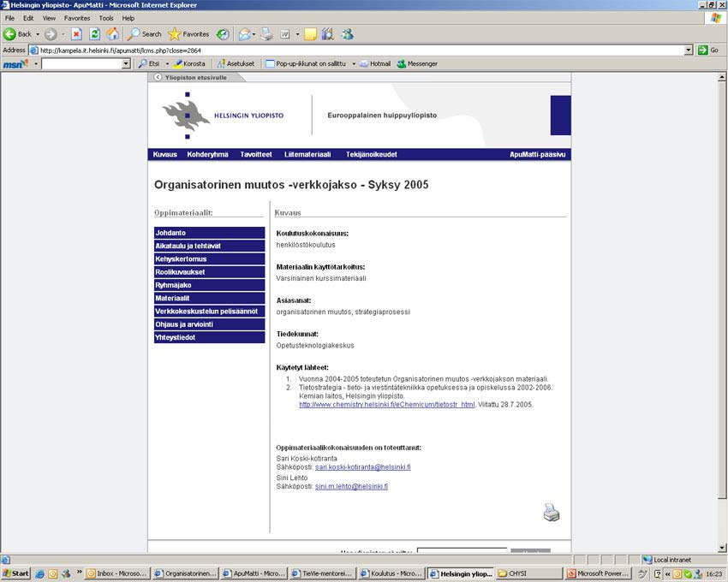Open Outlook from the Quick Launch bar

tap(53, 573)
